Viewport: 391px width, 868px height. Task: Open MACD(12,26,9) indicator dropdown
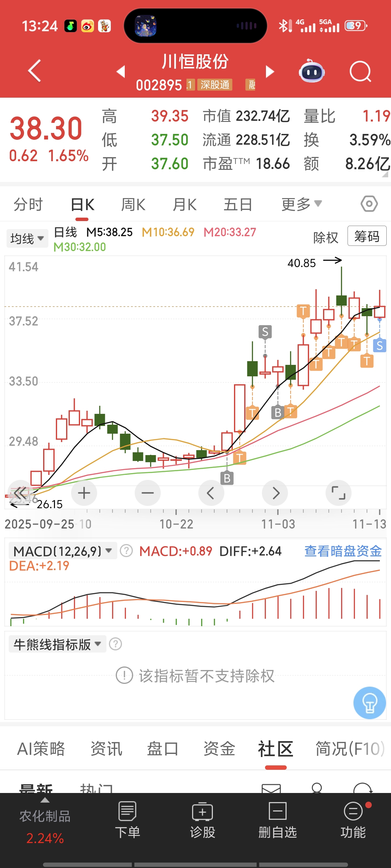[63, 551]
